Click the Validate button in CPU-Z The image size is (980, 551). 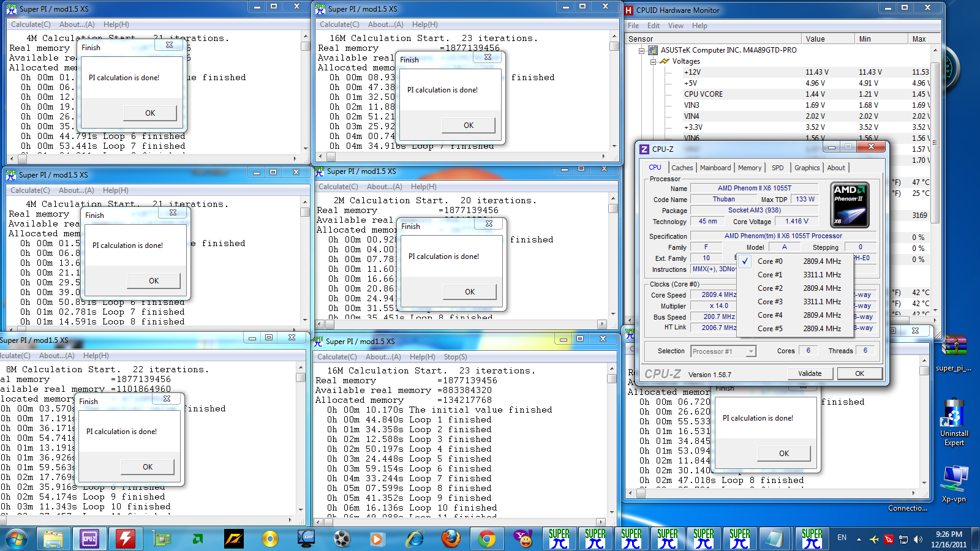pyautogui.click(x=810, y=373)
